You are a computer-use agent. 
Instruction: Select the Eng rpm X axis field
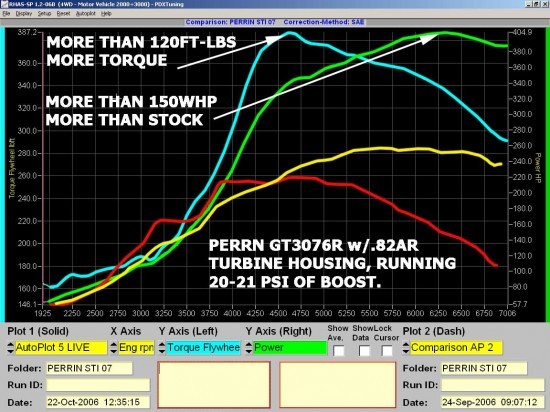[136, 347]
